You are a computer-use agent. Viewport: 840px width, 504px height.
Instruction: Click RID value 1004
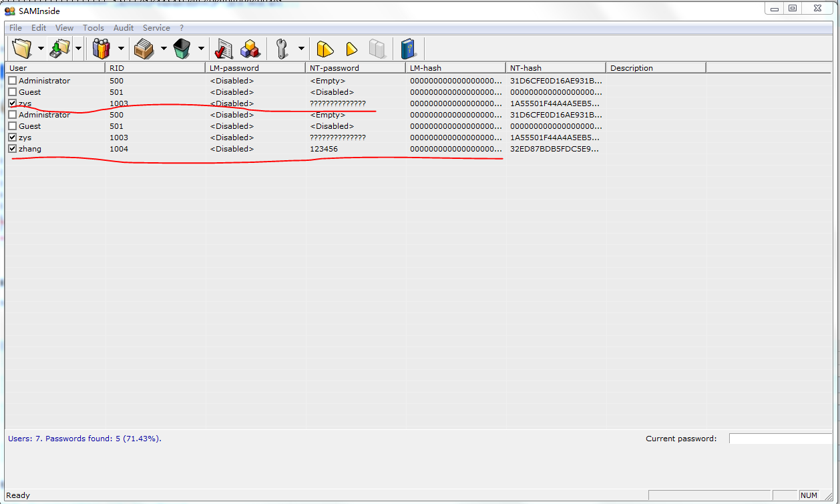pyautogui.click(x=119, y=149)
